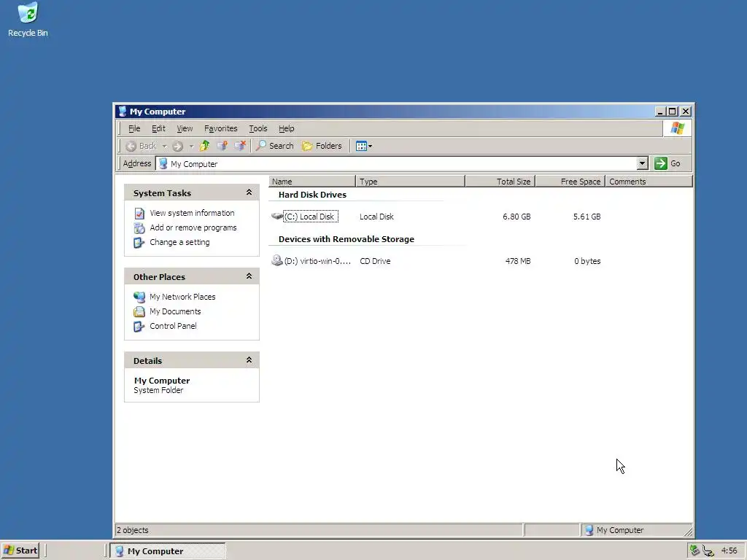The image size is (747, 560).
Task: Sort by the Free Space column header
Action: click(x=570, y=182)
